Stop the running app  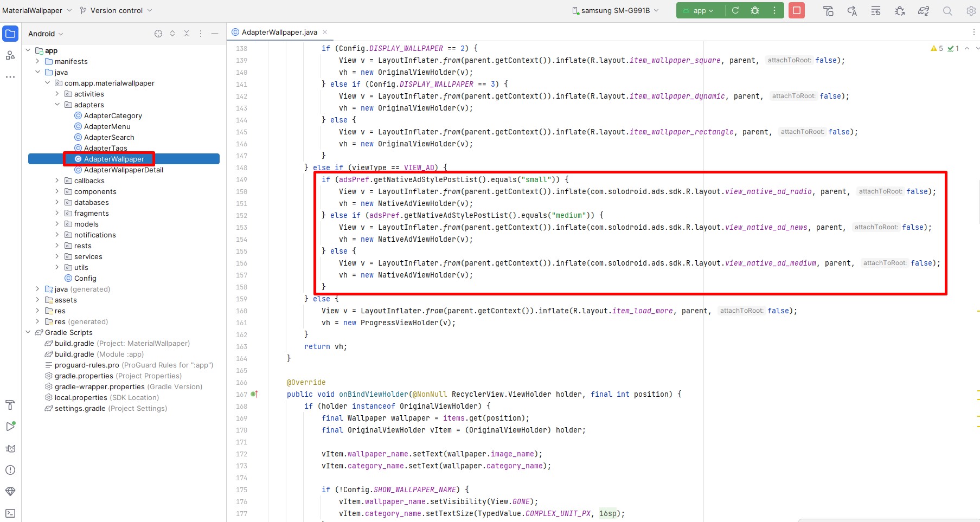[x=797, y=10]
